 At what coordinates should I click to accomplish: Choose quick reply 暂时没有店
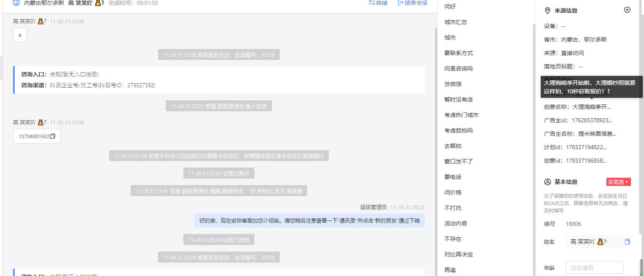pyautogui.click(x=458, y=99)
